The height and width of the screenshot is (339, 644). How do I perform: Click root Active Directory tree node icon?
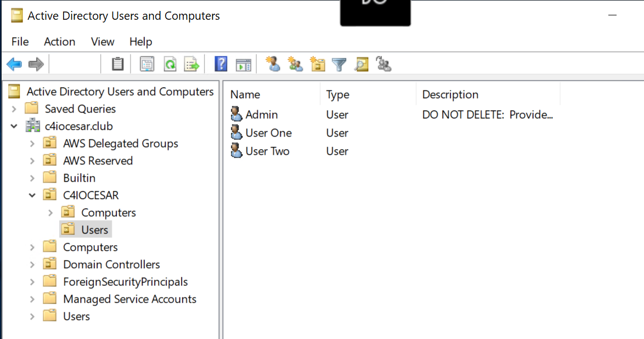point(14,91)
